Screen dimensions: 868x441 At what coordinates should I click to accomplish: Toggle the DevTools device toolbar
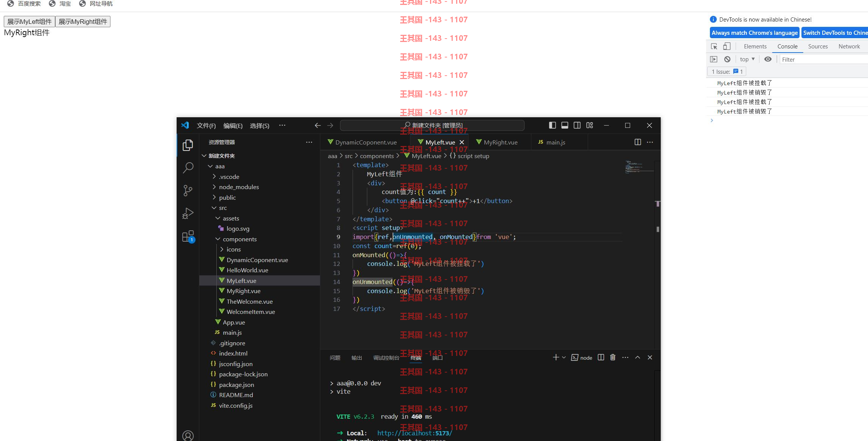pos(727,47)
